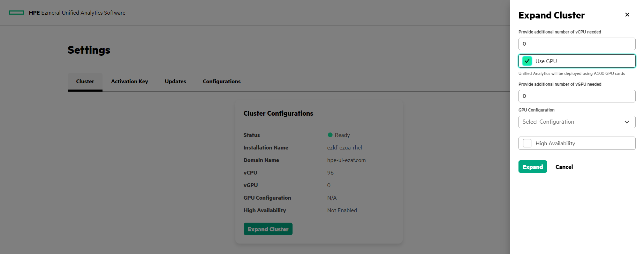Click the HPE Ezmeral Unified Analytics title
Viewport: 644px width, 254px height.
tap(77, 13)
